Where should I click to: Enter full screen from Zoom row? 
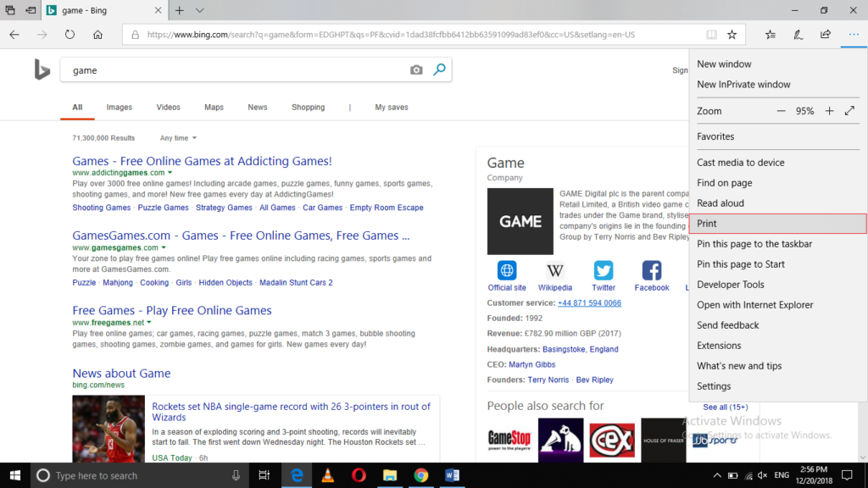click(x=849, y=111)
